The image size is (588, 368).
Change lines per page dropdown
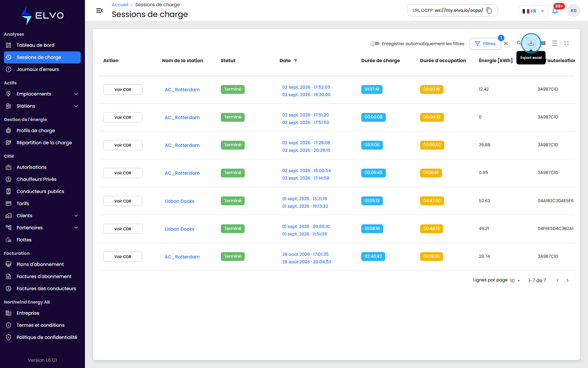[x=515, y=280]
